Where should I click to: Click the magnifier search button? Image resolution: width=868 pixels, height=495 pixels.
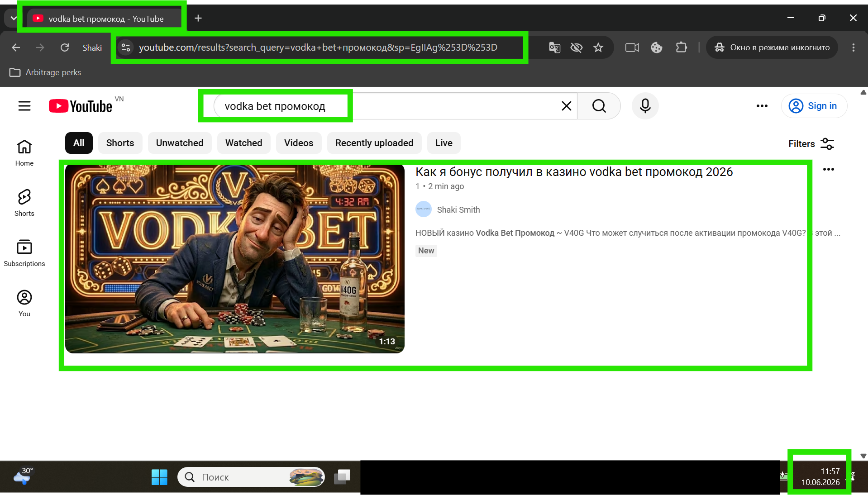tap(599, 106)
